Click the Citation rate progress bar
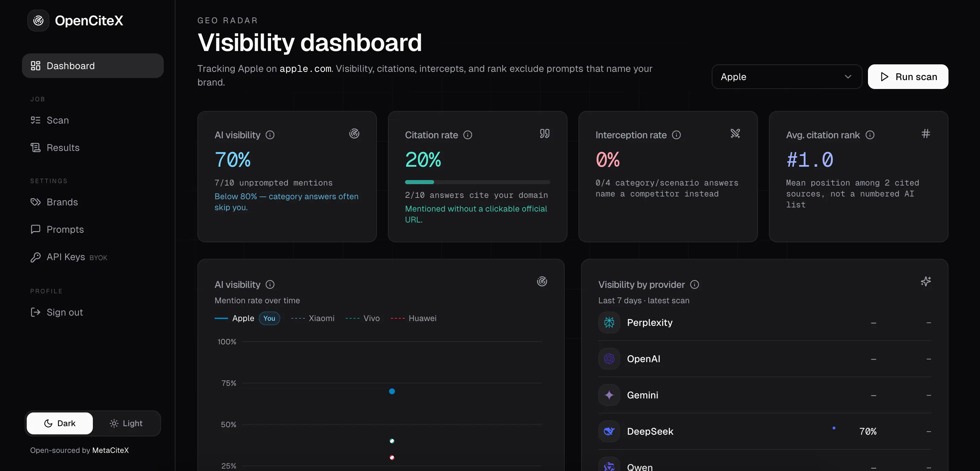 [477, 182]
